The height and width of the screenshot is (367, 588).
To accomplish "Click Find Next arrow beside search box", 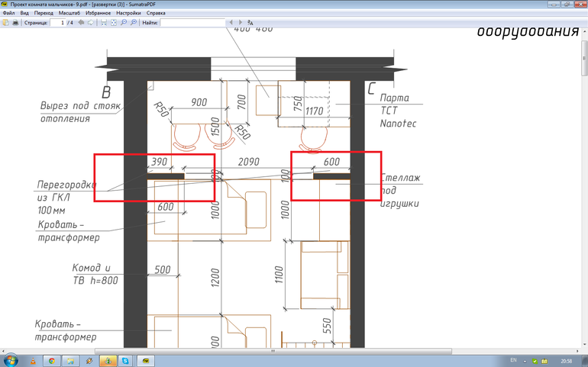I will pyautogui.click(x=241, y=23).
